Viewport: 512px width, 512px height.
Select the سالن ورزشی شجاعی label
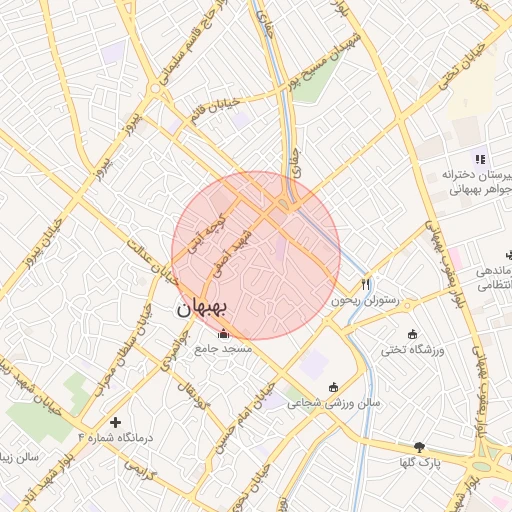334,404
